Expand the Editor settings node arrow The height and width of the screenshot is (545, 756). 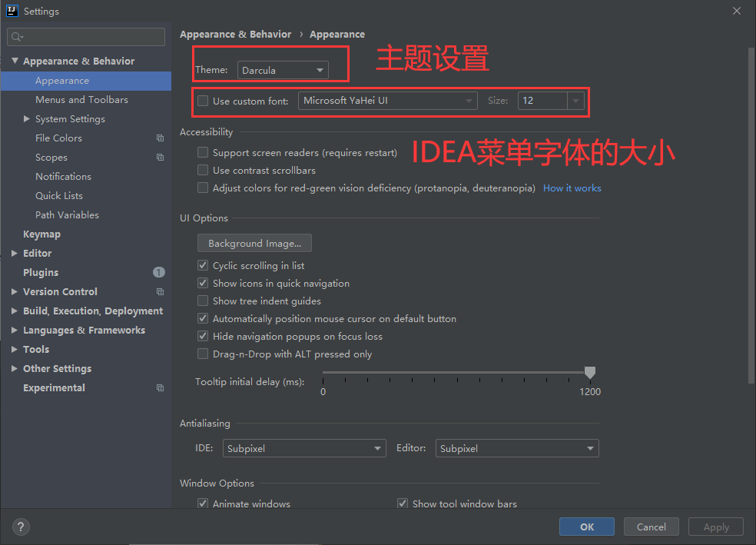15,253
